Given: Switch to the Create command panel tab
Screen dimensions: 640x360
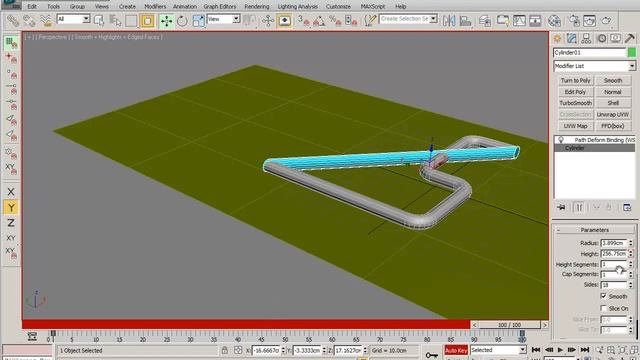Looking at the screenshot, I should tap(557, 38).
